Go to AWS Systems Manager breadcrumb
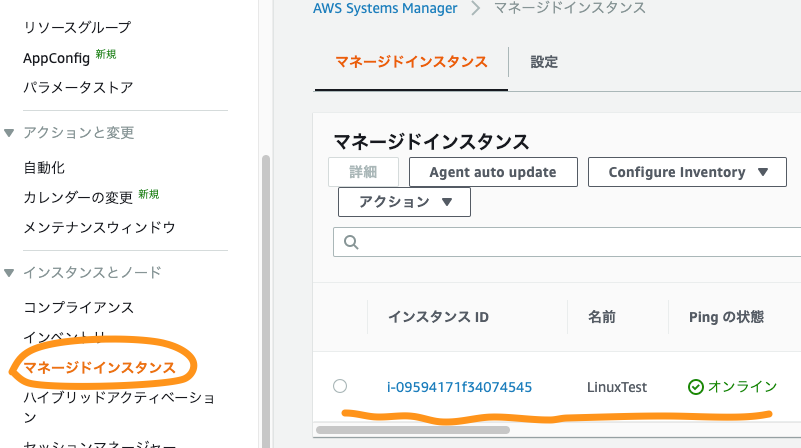Screen dimensions: 801x448 (385, 8)
